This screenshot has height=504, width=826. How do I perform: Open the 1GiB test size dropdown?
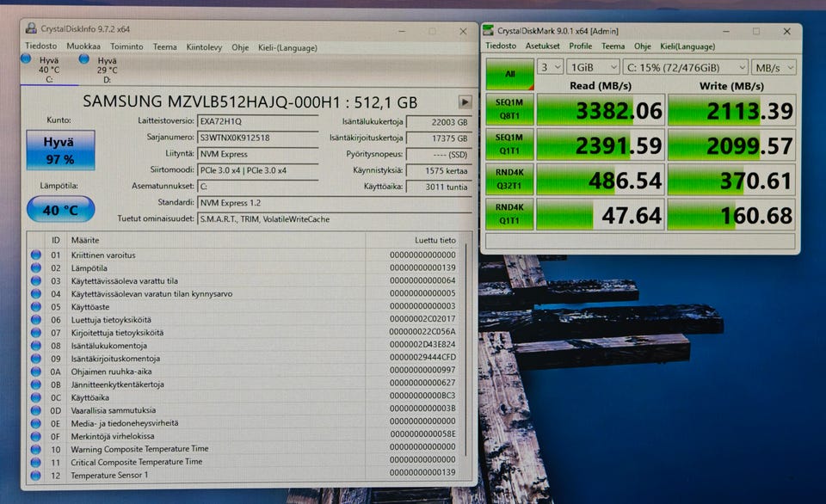point(592,67)
